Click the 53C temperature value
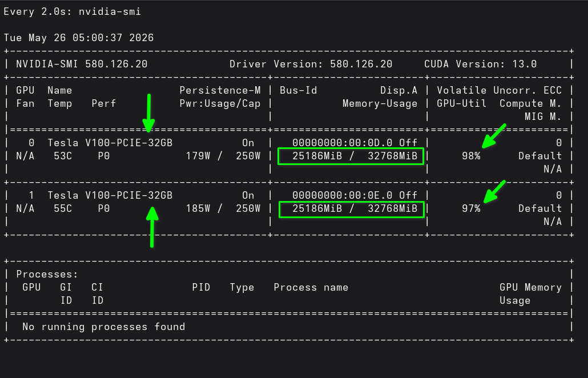The width and height of the screenshot is (588, 378). 63,156
